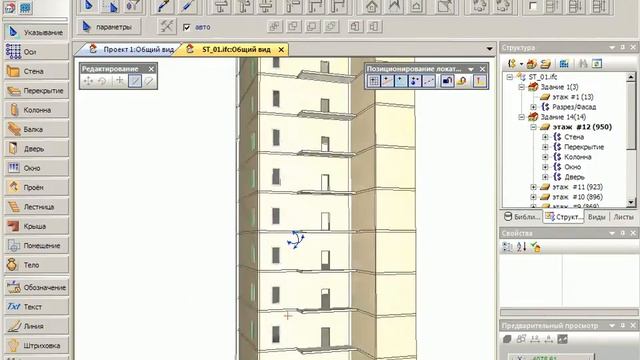
Task: Click the blue grid icon in Структура toolbar
Action: [x=564, y=64]
